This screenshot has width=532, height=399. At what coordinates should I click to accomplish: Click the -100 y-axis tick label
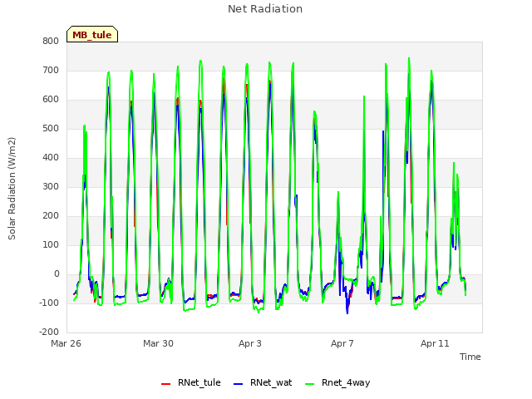click(49, 303)
